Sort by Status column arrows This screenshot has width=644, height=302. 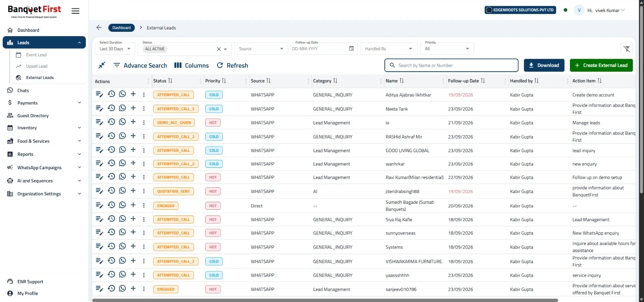click(x=170, y=81)
